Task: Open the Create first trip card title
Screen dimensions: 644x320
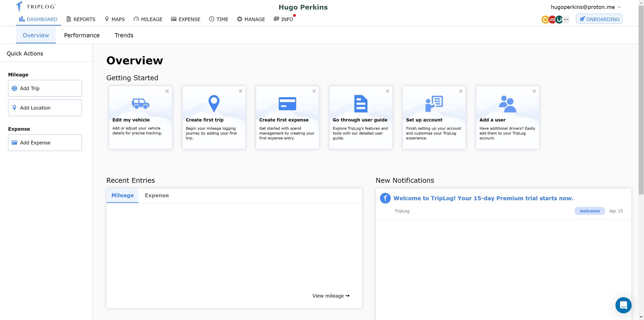Action: coord(205,120)
